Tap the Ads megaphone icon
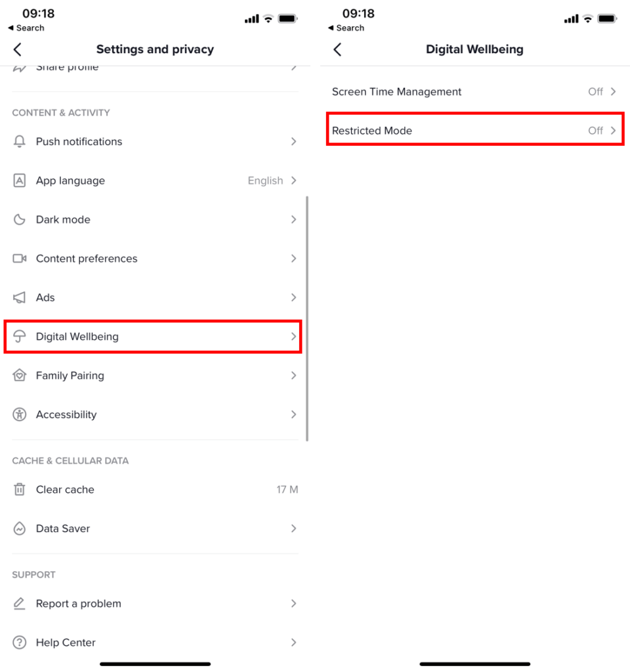 click(20, 298)
